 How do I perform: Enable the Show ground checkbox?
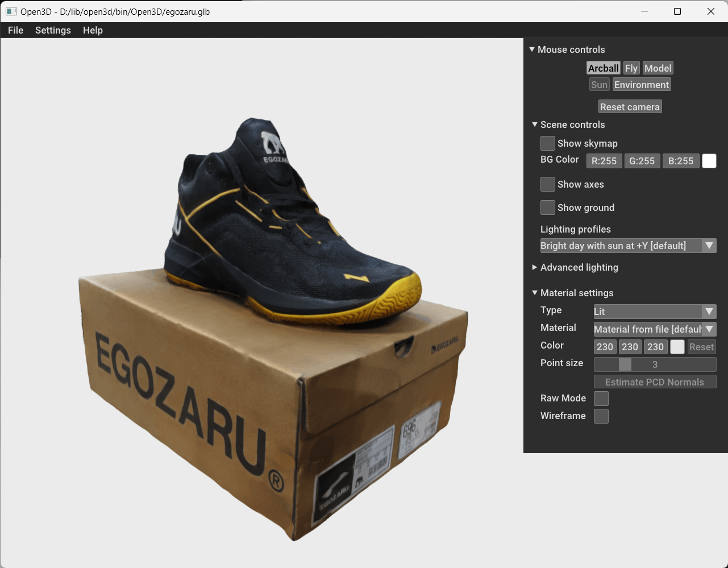pos(547,208)
